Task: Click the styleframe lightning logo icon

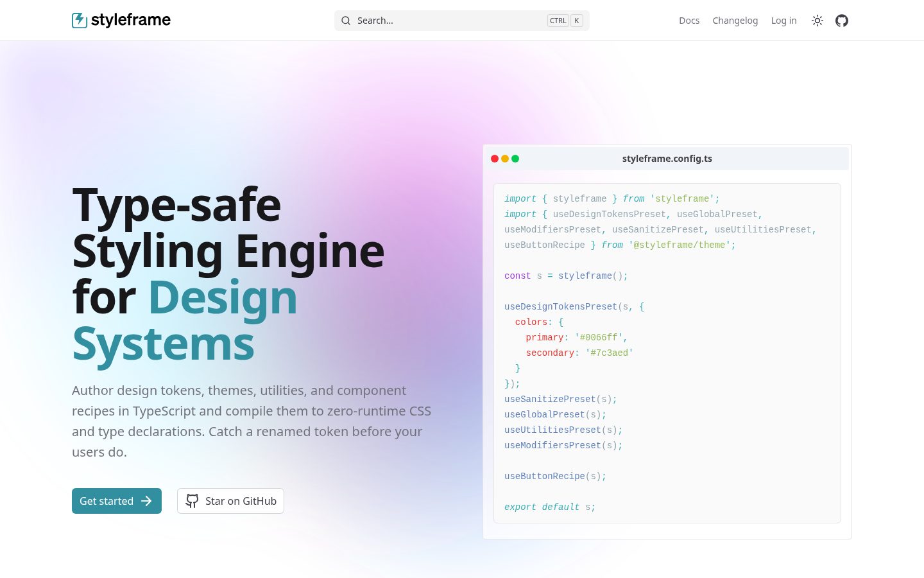Action: click(80, 21)
